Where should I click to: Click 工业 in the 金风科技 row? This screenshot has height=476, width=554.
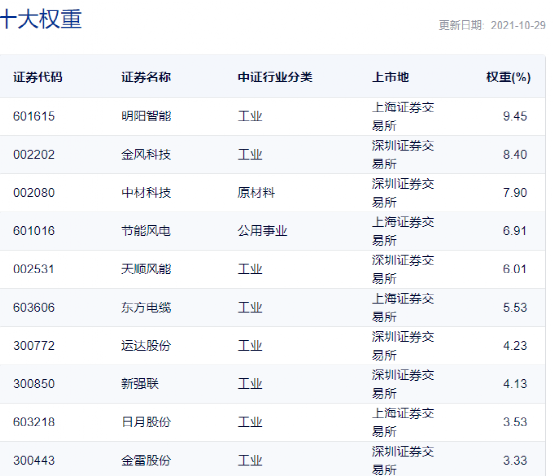[x=250, y=154]
